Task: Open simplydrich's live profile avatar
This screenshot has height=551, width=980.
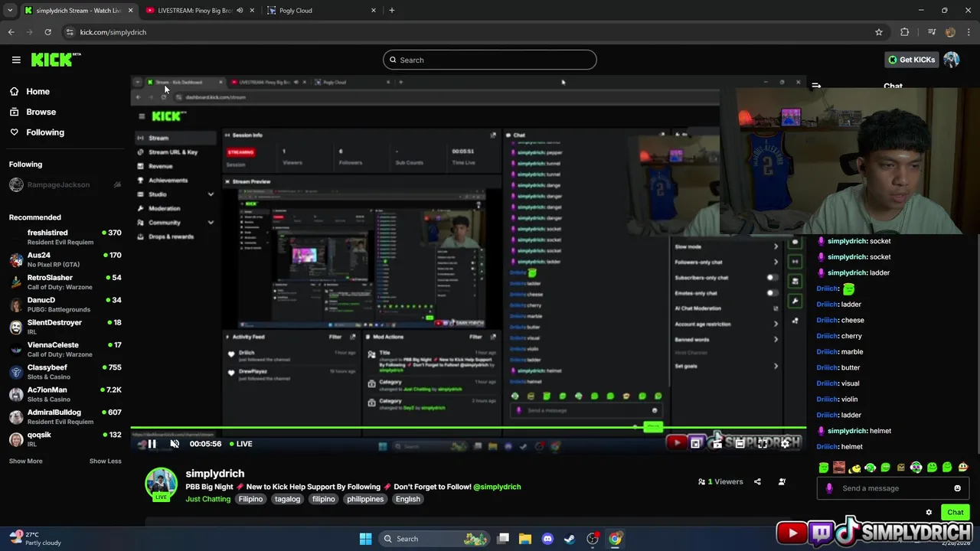Action: point(161,484)
